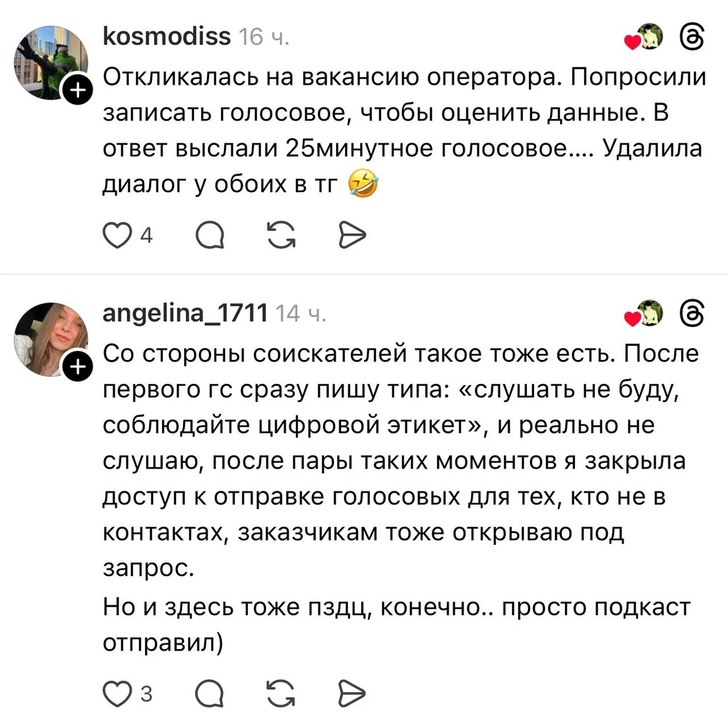The width and height of the screenshot is (728, 728).
Task: Tap the heart-avatar badge on angelina_1711 post
Action: pyautogui.click(x=644, y=314)
